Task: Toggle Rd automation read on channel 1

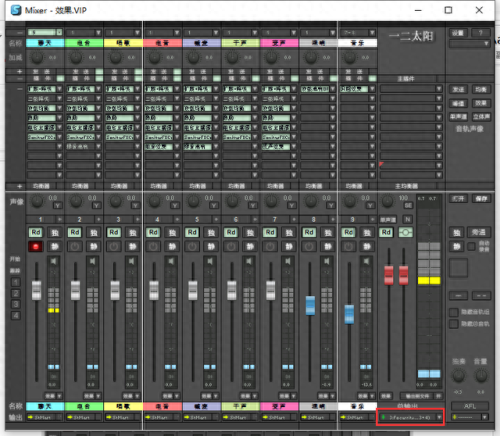Action: (36, 232)
